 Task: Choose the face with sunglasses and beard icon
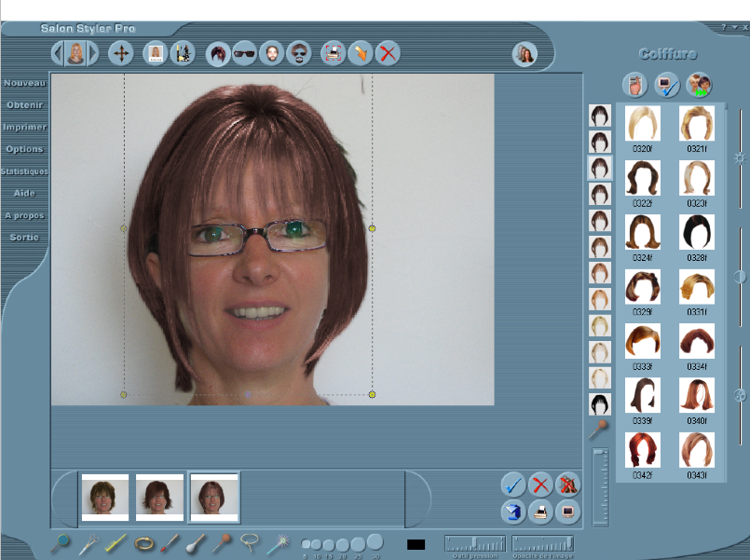(299, 53)
